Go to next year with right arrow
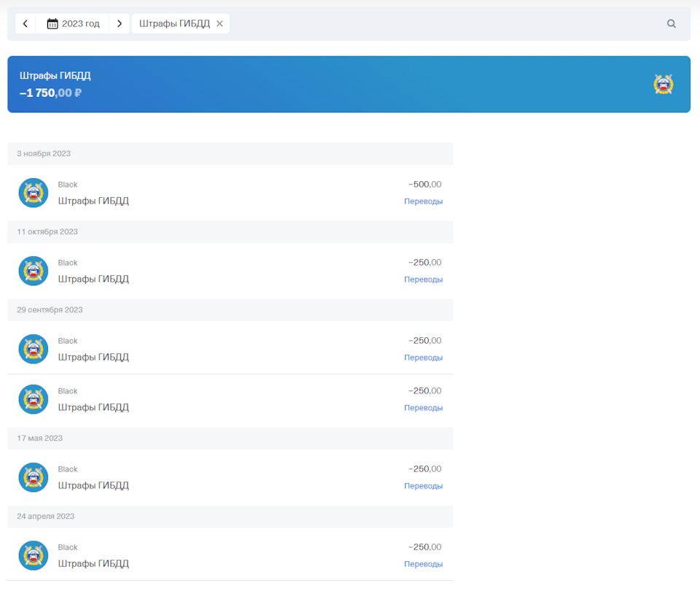The image size is (700, 594). [x=119, y=23]
